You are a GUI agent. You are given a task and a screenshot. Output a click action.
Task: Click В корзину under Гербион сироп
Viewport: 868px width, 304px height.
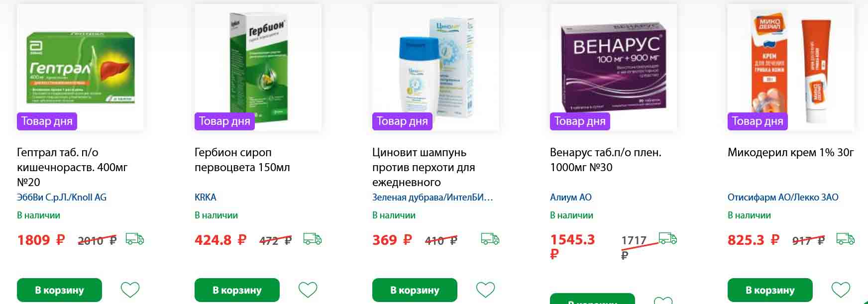pyautogui.click(x=237, y=290)
